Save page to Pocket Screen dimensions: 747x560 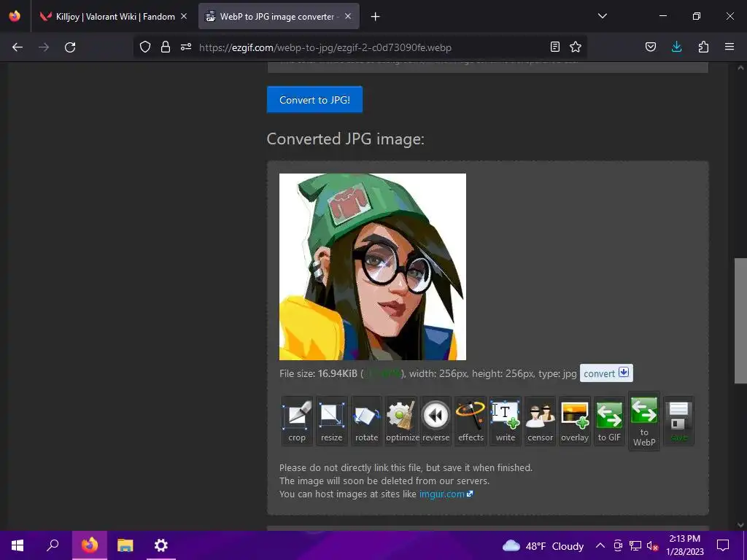(650, 47)
